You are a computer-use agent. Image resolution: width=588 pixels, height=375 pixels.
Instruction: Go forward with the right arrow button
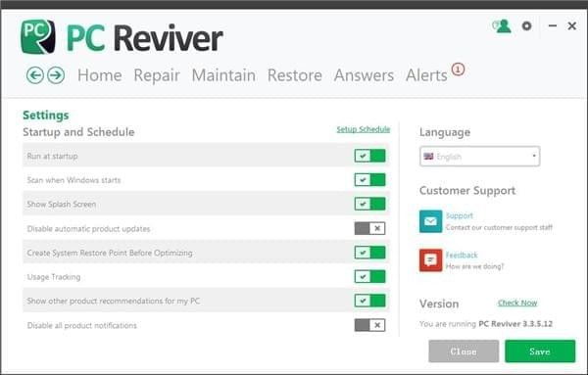click(56, 75)
